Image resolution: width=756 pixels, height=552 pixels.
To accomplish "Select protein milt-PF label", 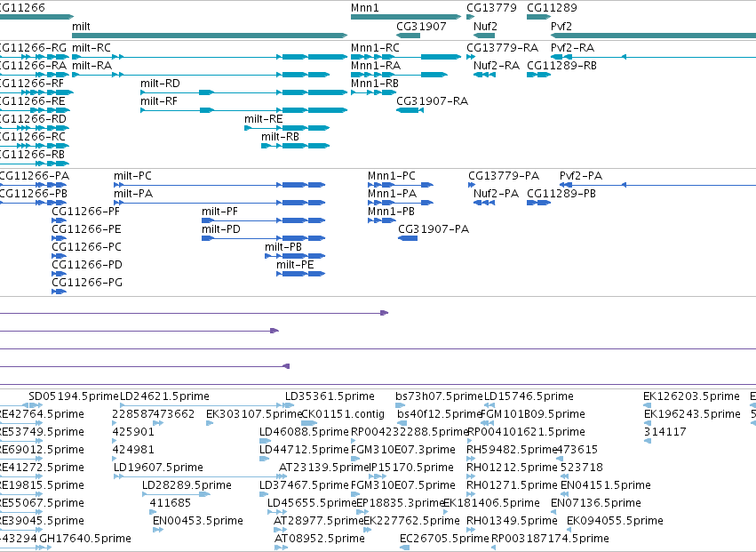I will [x=219, y=212].
